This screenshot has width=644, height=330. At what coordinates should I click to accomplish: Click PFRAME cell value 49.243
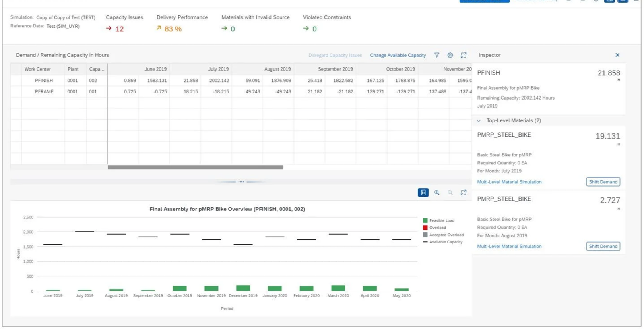point(253,92)
